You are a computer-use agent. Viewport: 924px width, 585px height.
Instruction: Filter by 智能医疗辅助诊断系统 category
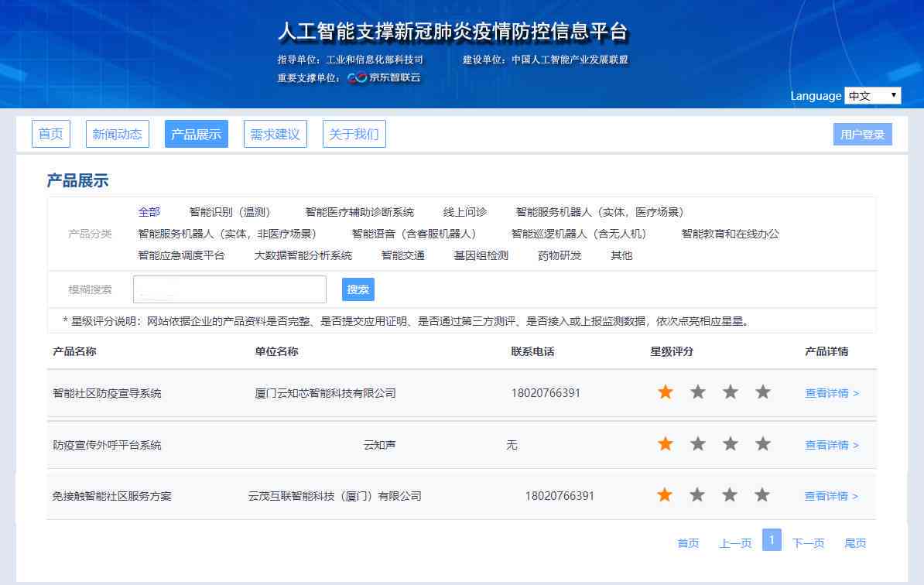click(x=360, y=212)
